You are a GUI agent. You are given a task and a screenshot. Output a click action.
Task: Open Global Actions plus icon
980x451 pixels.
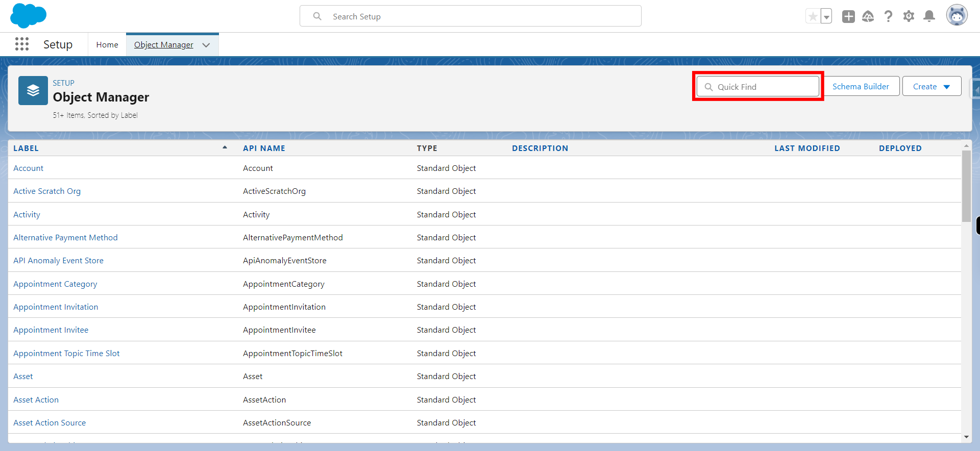(848, 16)
